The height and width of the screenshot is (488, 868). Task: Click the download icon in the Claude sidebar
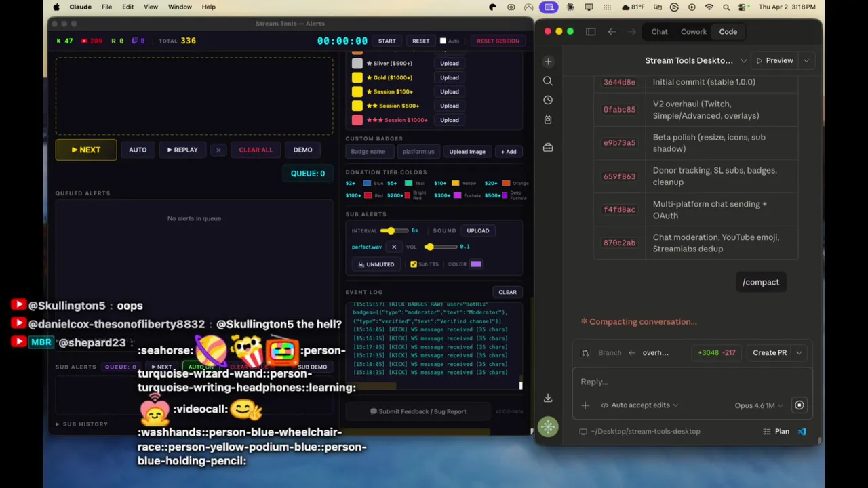pos(548,399)
